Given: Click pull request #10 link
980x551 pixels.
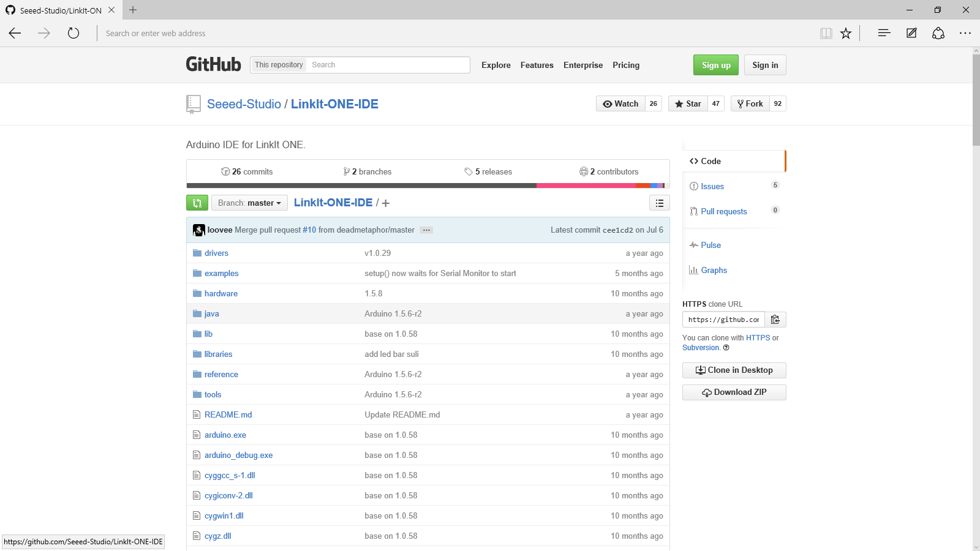Looking at the screenshot, I should pos(309,230).
